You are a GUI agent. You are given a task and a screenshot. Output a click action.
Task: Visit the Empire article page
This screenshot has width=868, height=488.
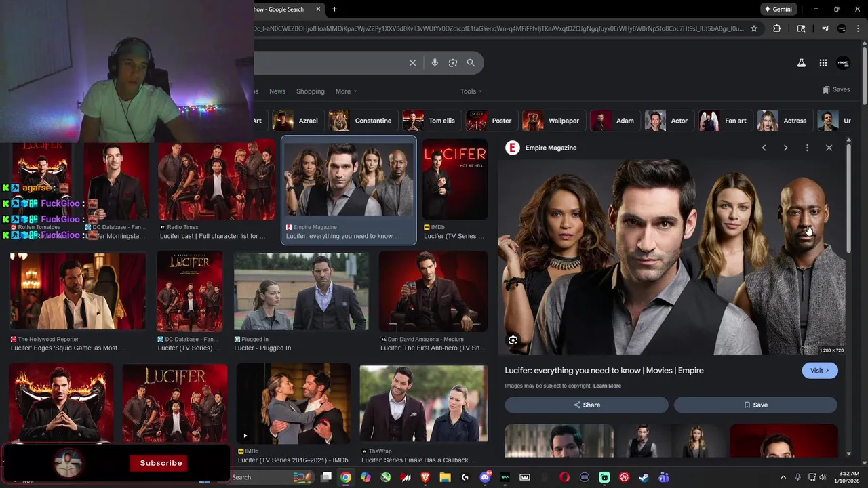pos(820,371)
